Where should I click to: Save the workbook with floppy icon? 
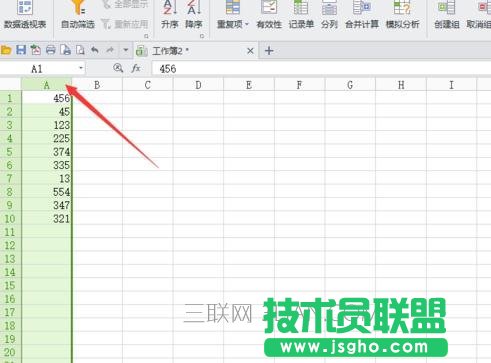(x=21, y=50)
